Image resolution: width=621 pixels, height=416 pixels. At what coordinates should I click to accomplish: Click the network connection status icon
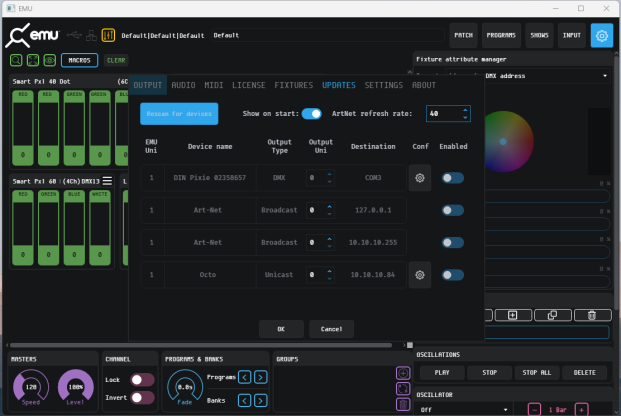[x=91, y=35]
